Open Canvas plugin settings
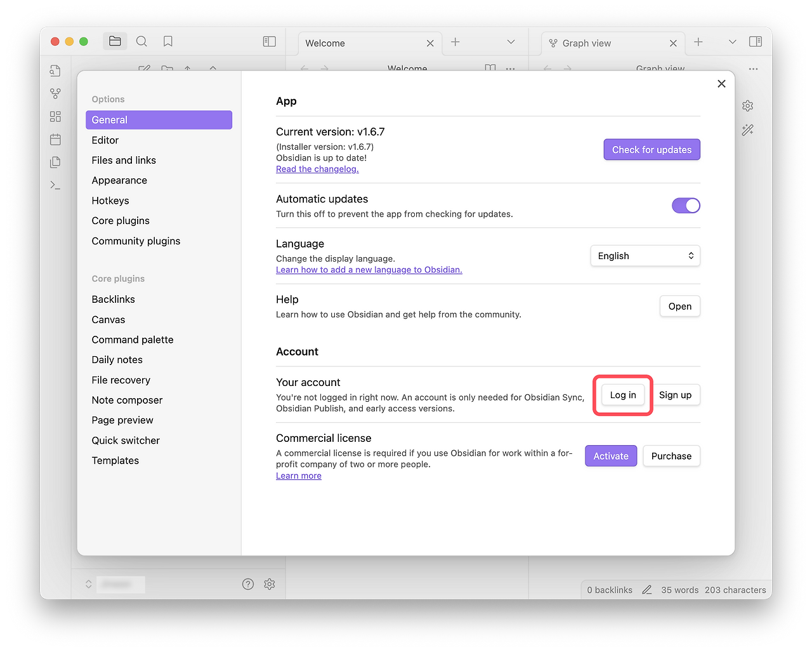Image resolution: width=812 pixels, height=652 pixels. pyautogui.click(x=159, y=320)
